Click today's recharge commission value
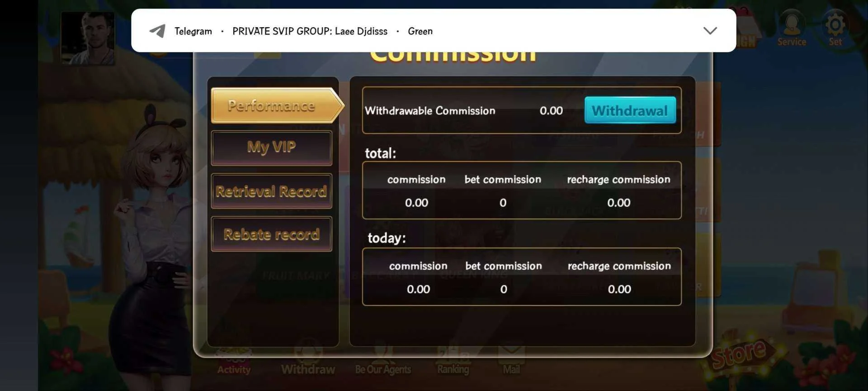Image resolution: width=868 pixels, height=391 pixels. coord(619,289)
